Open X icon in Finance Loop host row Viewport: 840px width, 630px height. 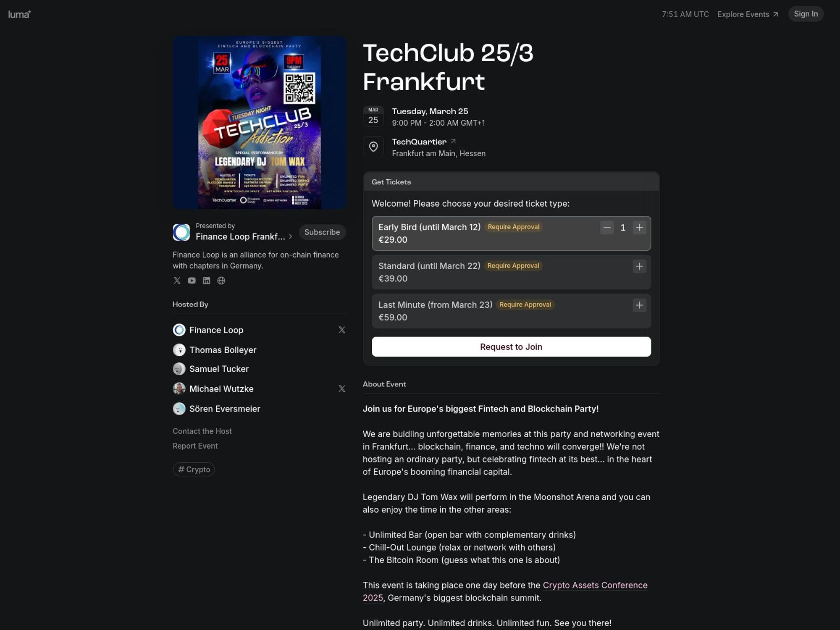coord(342,330)
